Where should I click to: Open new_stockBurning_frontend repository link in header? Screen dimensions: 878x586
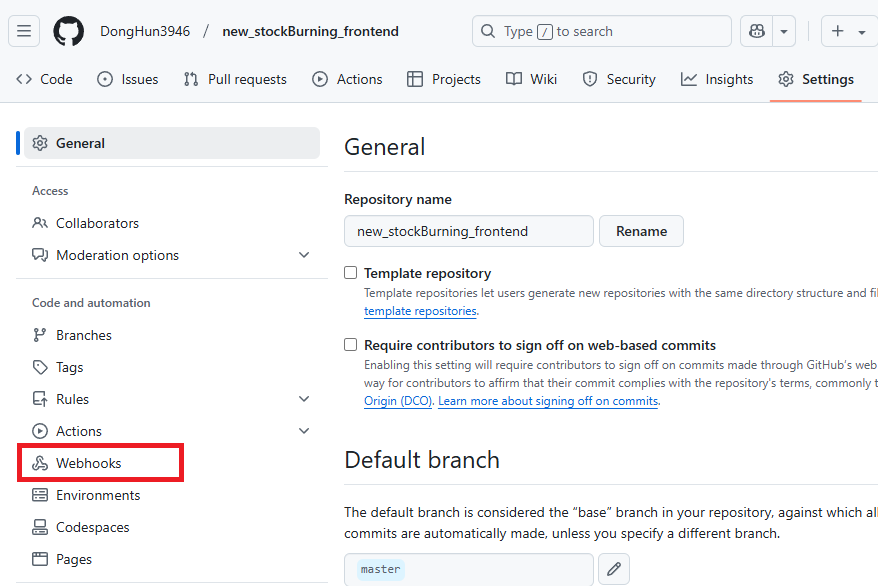click(x=310, y=31)
